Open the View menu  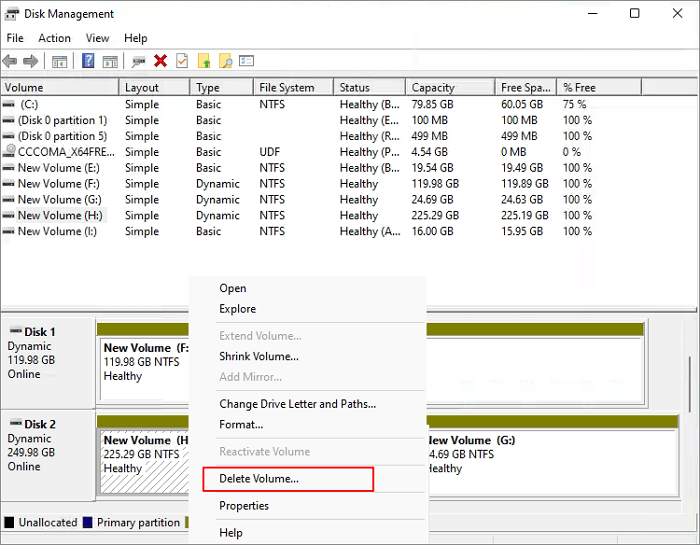click(98, 38)
